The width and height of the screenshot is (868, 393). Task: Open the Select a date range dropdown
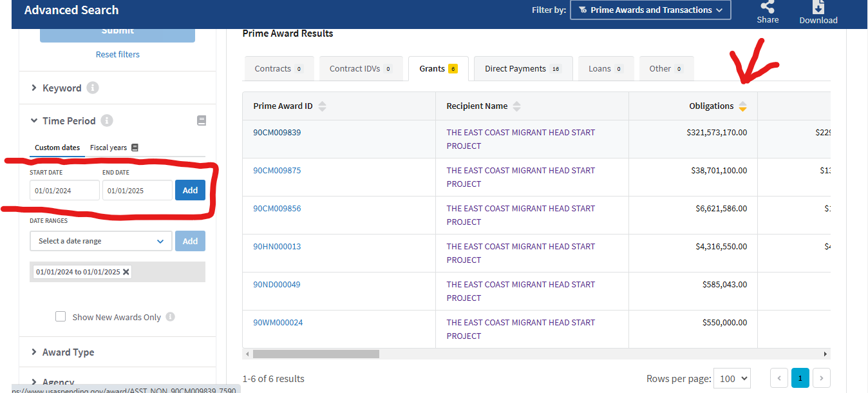pos(101,241)
